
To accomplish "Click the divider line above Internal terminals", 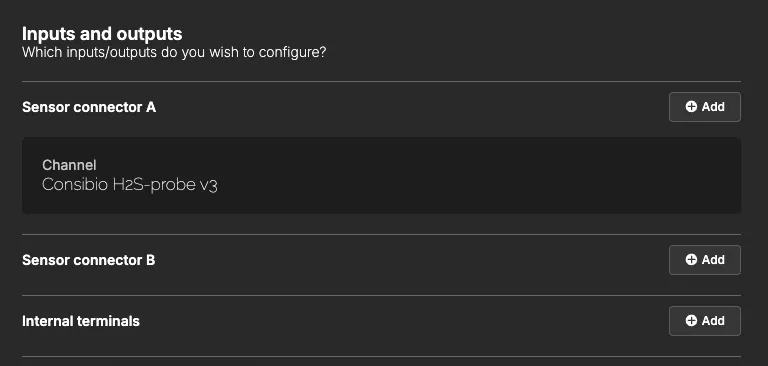I will [381, 295].
